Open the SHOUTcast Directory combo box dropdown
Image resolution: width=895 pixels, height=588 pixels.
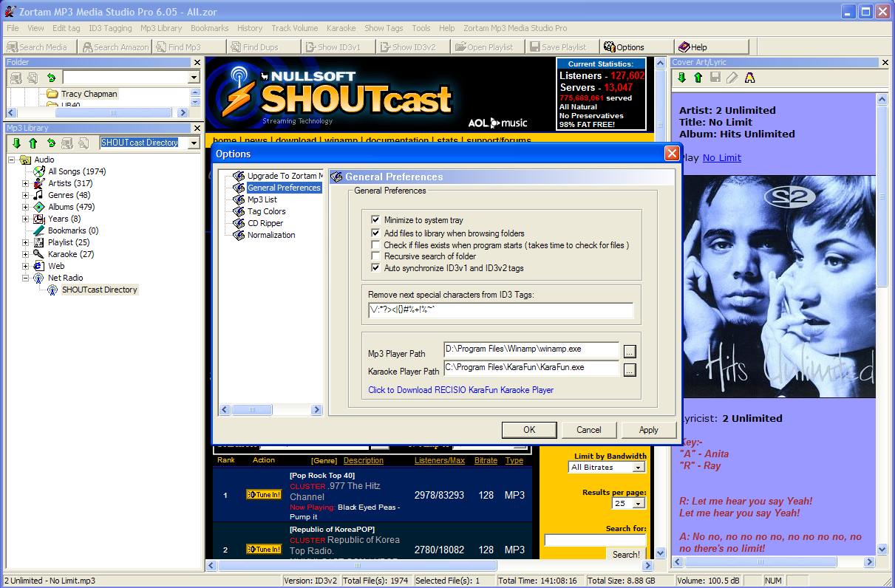[194, 143]
